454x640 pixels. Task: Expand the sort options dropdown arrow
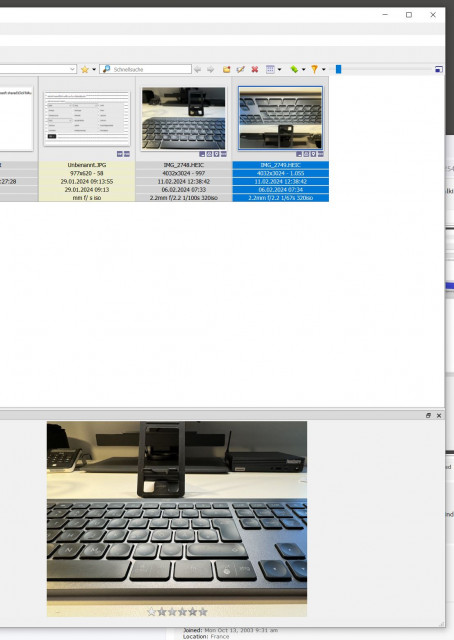(x=304, y=69)
